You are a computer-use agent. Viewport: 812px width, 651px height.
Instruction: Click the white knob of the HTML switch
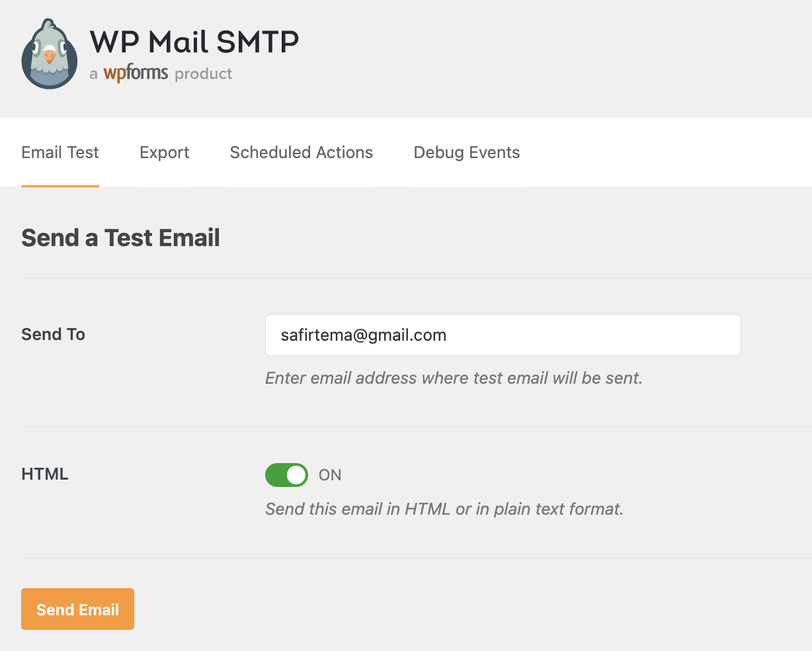pyautogui.click(x=297, y=475)
